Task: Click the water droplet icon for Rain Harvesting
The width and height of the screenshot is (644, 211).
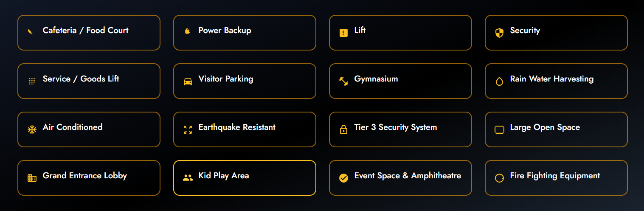Action: [x=499, y=82]
